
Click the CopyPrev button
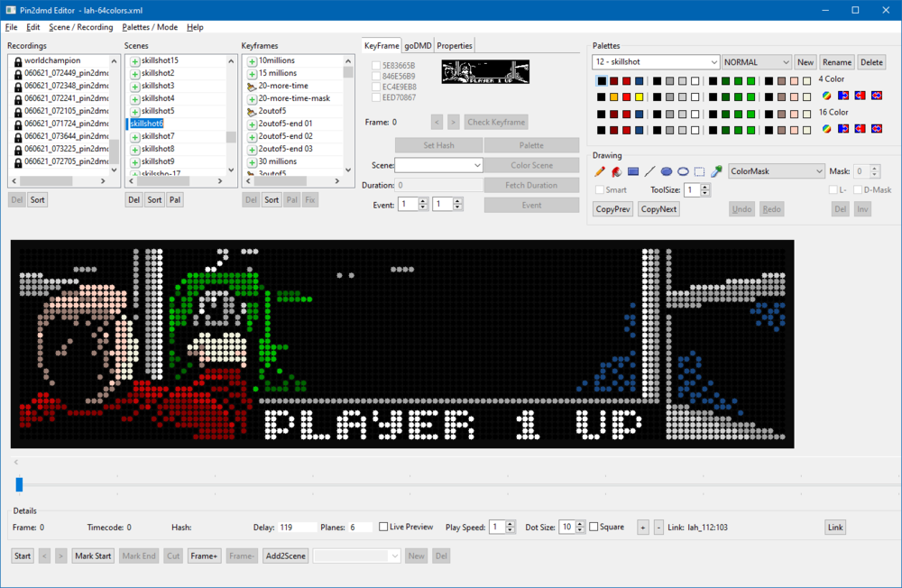[x=612, y=209]
